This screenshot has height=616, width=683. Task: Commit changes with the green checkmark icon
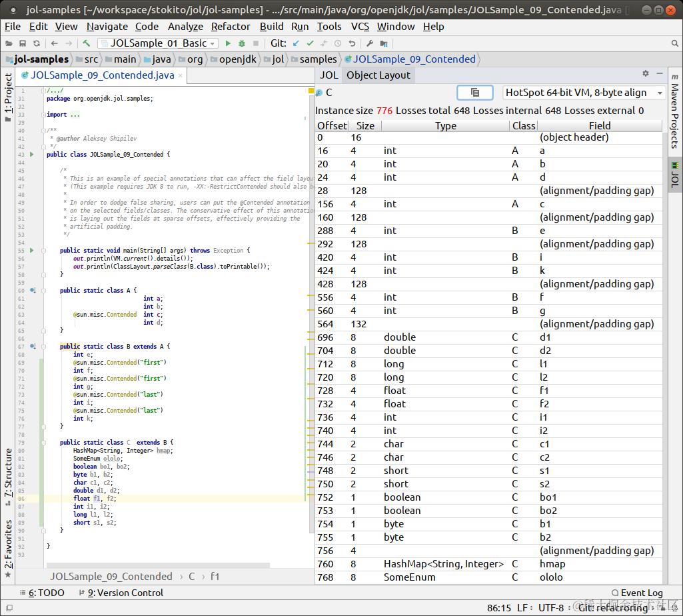coord(310,43)
